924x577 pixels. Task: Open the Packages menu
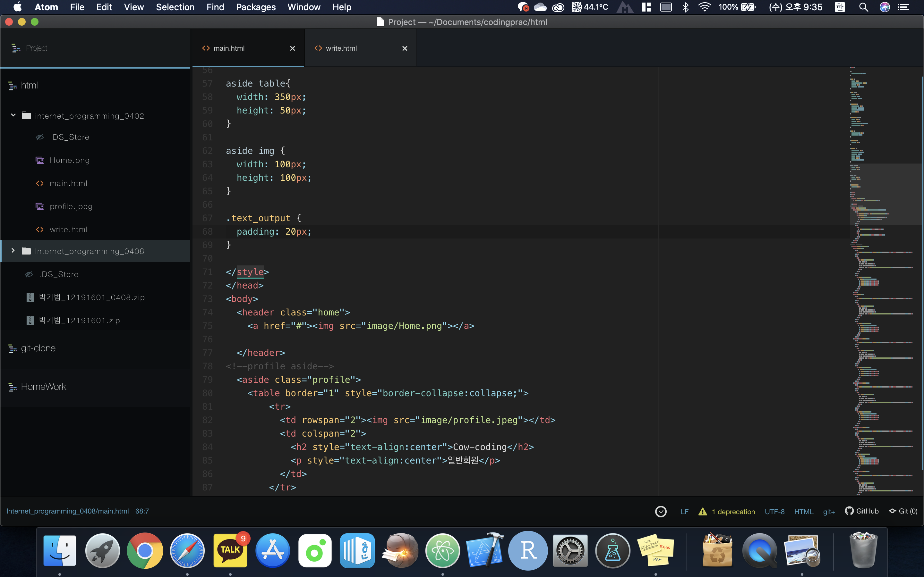255,7
